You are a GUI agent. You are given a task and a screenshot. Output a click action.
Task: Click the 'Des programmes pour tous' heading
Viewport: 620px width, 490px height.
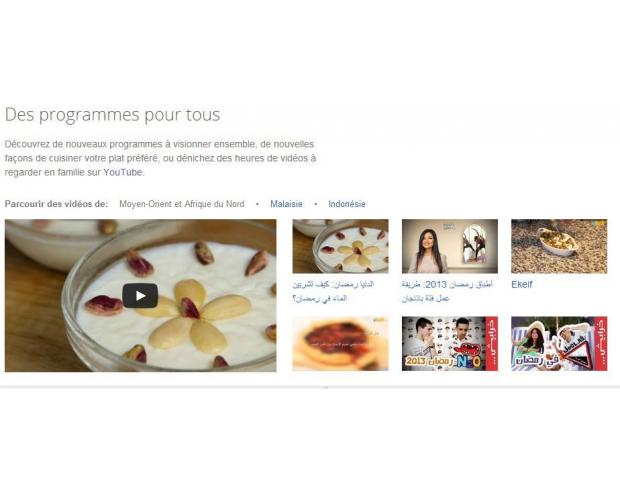pyautogui.click(x=112, y=115)
